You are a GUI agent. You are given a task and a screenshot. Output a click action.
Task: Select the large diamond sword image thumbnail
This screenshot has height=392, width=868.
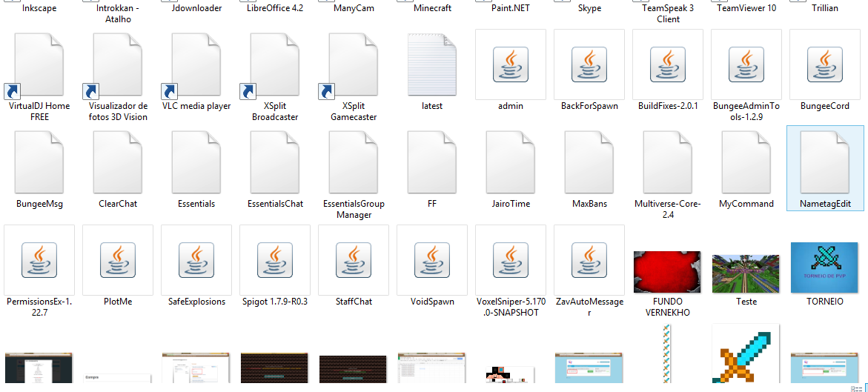746,353
